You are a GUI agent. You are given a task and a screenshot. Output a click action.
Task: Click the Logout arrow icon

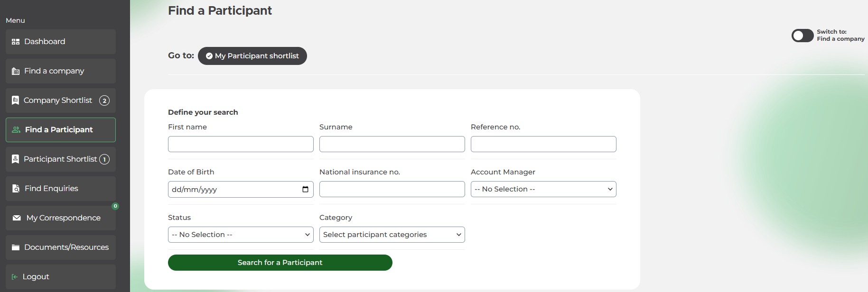[15, 277]
